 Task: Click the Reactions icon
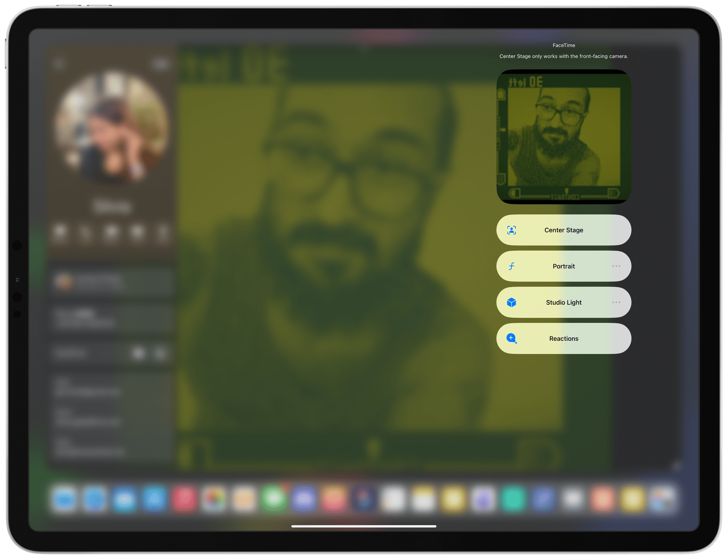511,338
